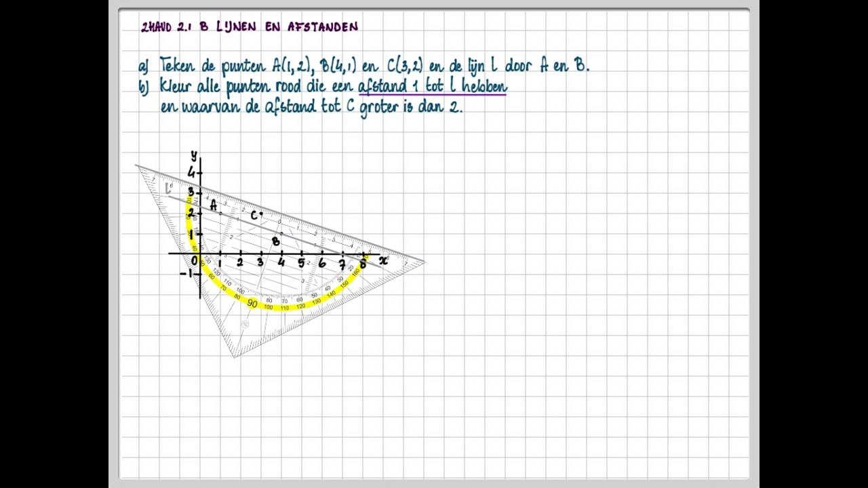Click the number 4 on the y-axis

(191, 172)
